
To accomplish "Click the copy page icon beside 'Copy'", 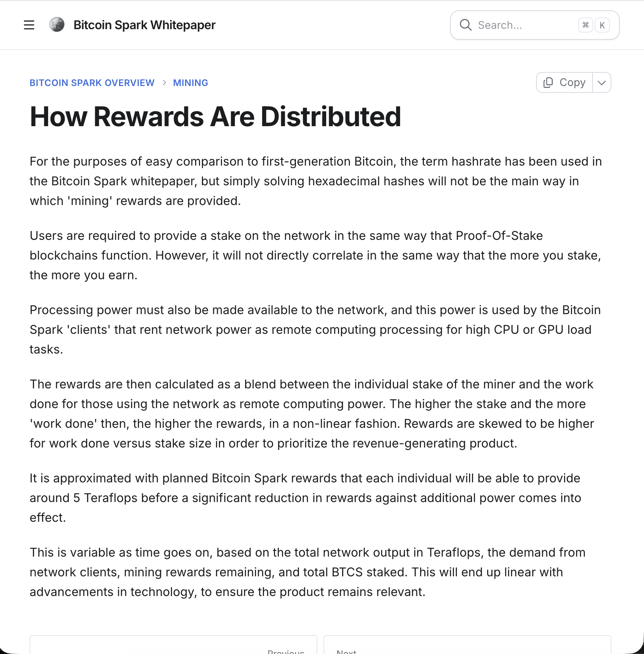I will [x=548, y=82].
